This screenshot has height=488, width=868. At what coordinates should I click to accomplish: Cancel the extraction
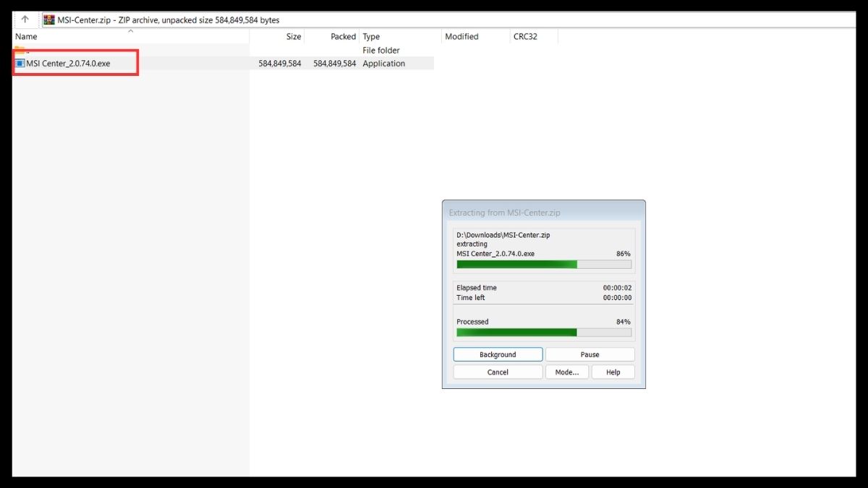pyautogui.click(x=498, y=372)
